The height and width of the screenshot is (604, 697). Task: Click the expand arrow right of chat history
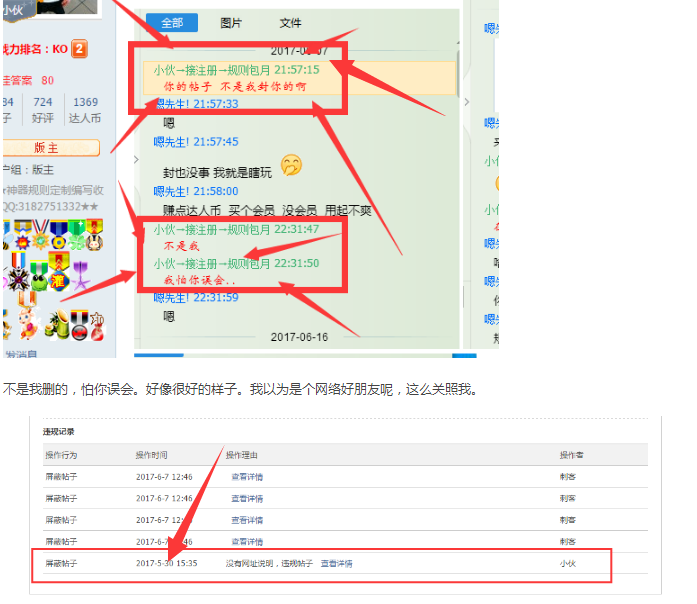click(467, 102)
